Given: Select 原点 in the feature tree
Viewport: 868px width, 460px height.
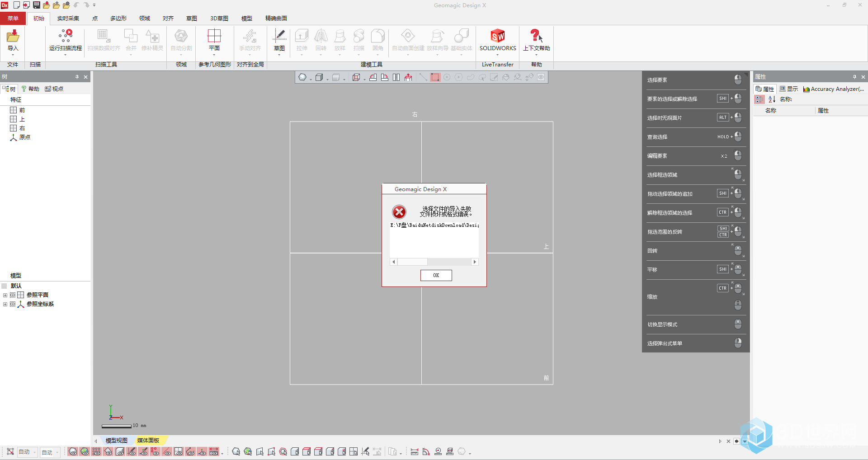Looking at the screenshot, I should pyautogui.click(x=20, y=137).
